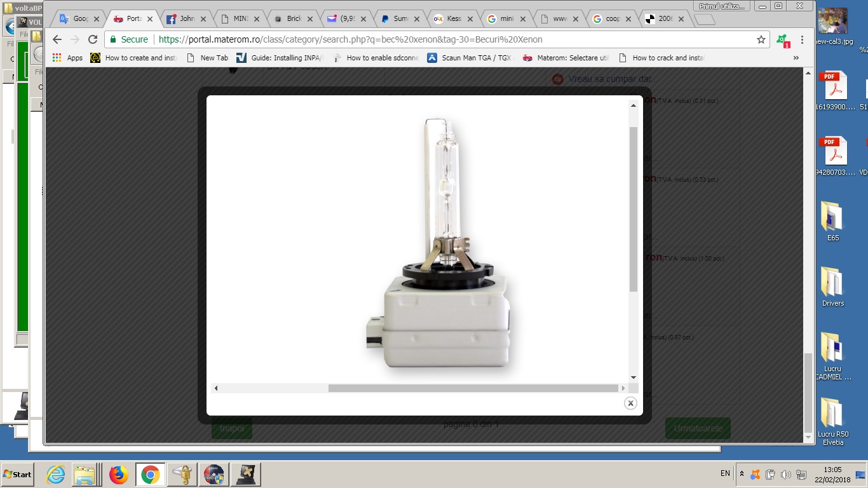Open Internet Explorer from the taskbar
Screen dimensions: 868x488
[x=56, y=475]
